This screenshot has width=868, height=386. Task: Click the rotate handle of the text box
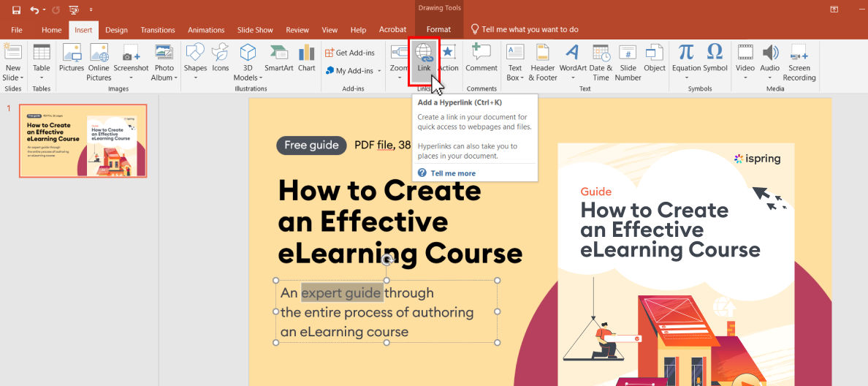pos(387,260)
